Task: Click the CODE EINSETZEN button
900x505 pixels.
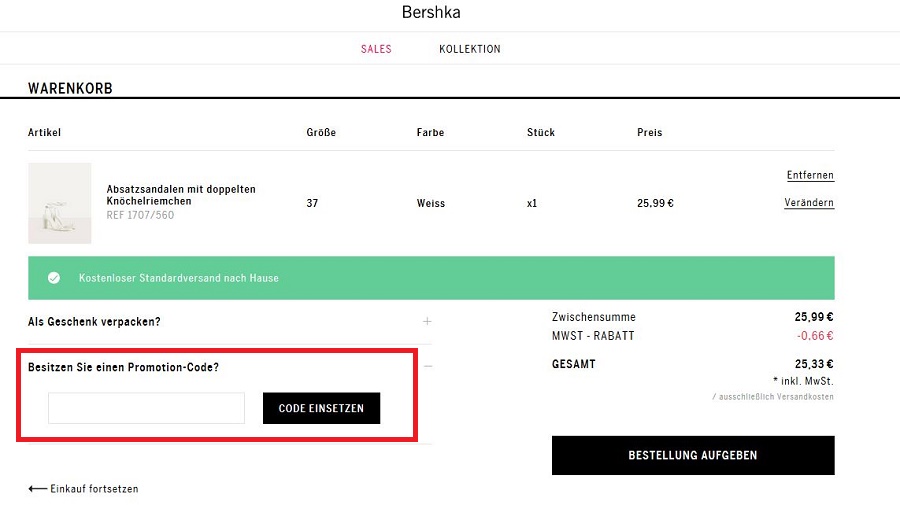Action: click(321, 408)
